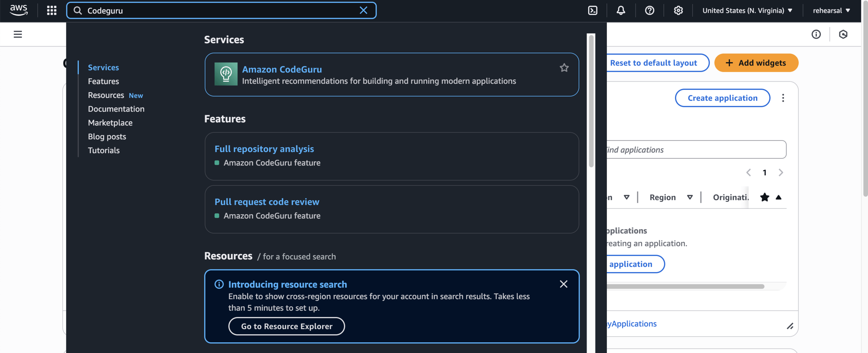Viewport: 868px width, 353px height.
Task: Open the services grid menu
Action: 52,10
